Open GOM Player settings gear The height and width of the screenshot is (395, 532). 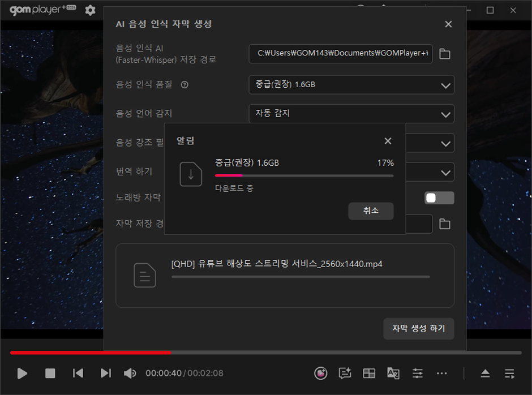(90, 10)
